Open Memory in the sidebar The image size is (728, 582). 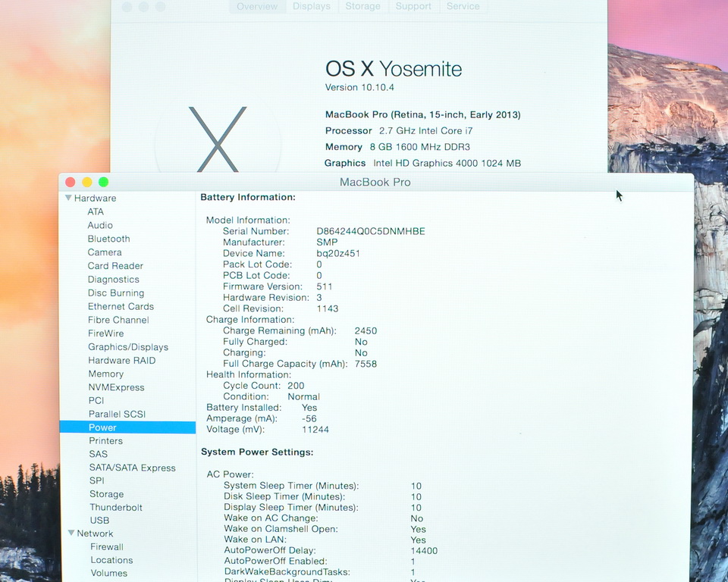click(106, 374)
